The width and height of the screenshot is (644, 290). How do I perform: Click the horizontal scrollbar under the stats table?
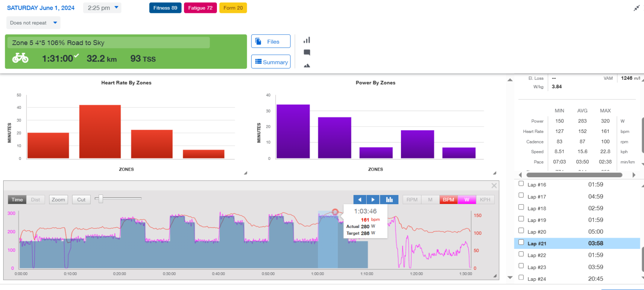[574, 175]
